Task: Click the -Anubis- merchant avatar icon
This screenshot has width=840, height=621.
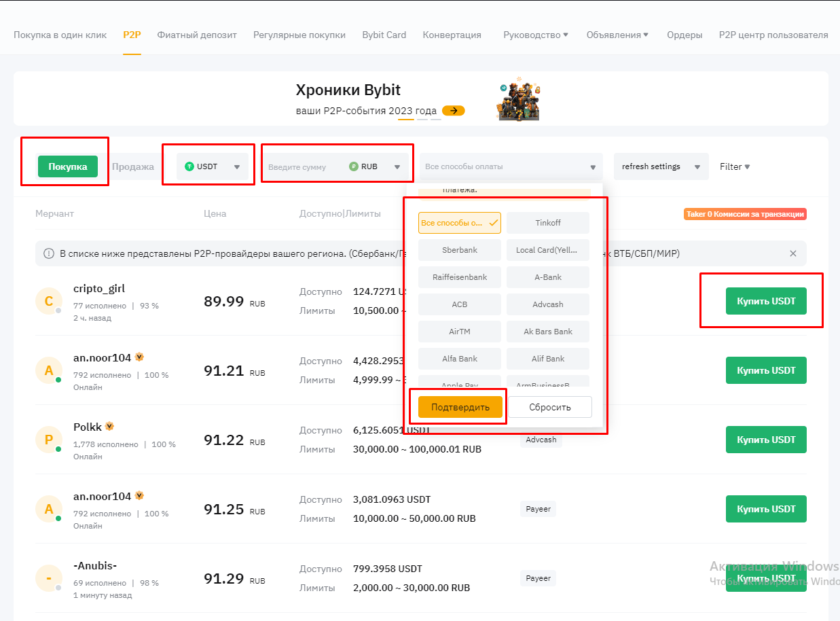Action: pos(48,578)
